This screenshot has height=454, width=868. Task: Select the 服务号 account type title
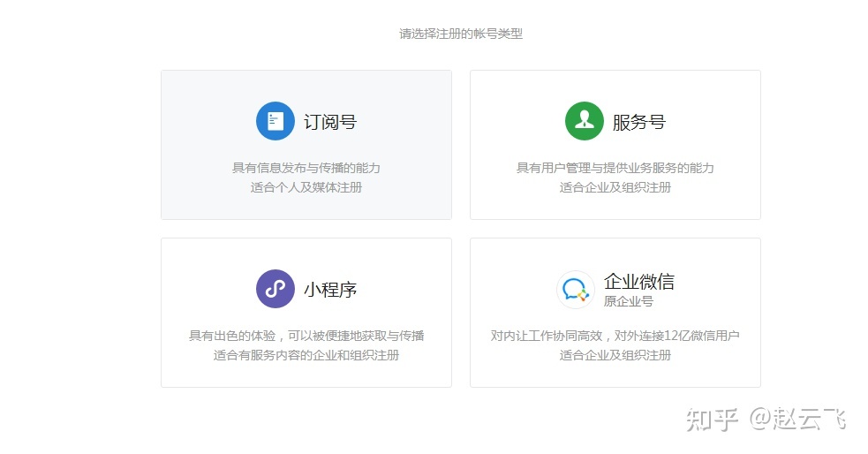coord(638,122)
